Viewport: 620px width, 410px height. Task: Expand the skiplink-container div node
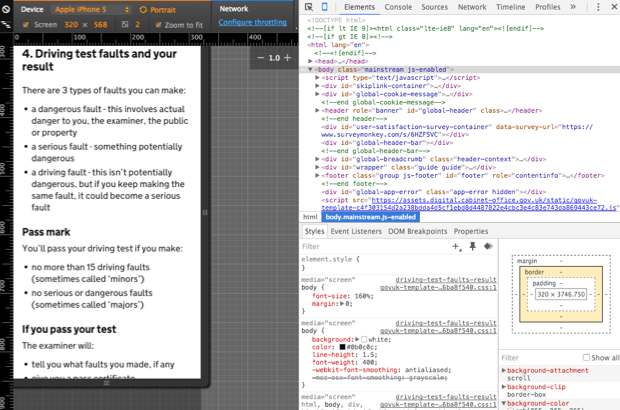pyautogui.click(x=317, y=86)
